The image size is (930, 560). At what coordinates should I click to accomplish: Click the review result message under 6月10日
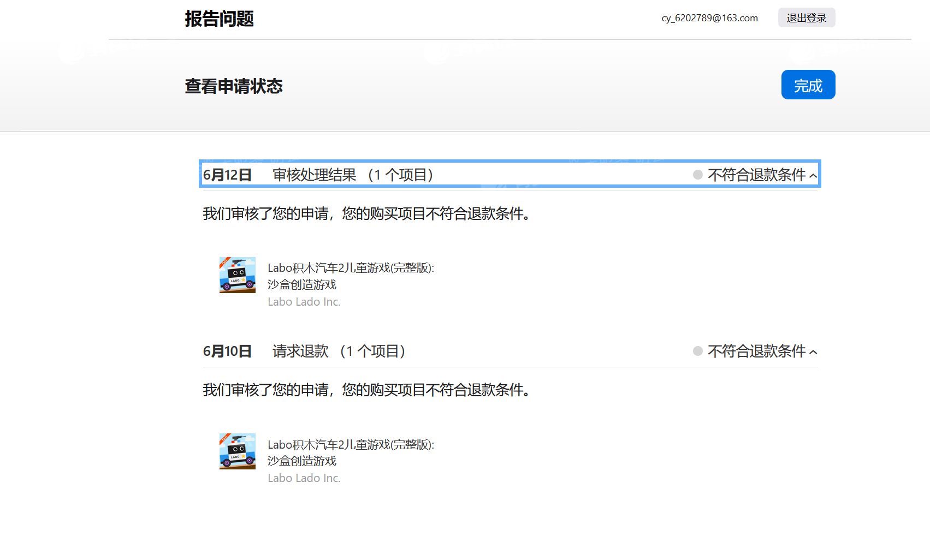[367, 390]
